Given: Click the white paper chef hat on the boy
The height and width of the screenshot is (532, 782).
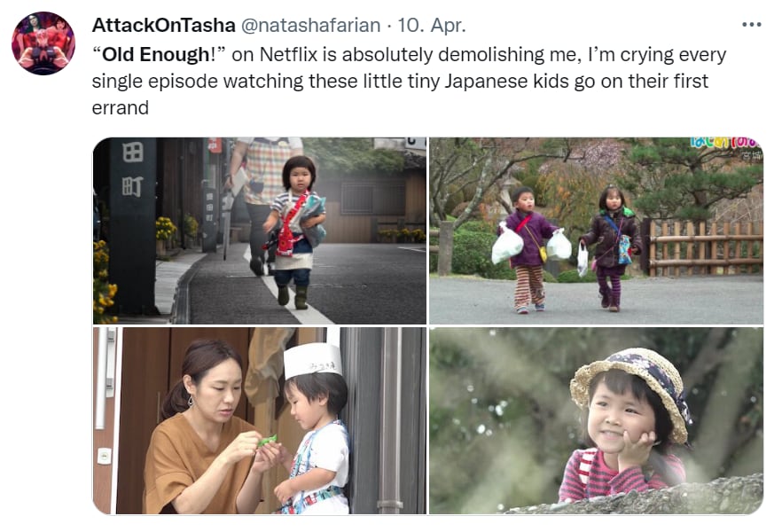Looking at the screenshot, I should (313, 361).
